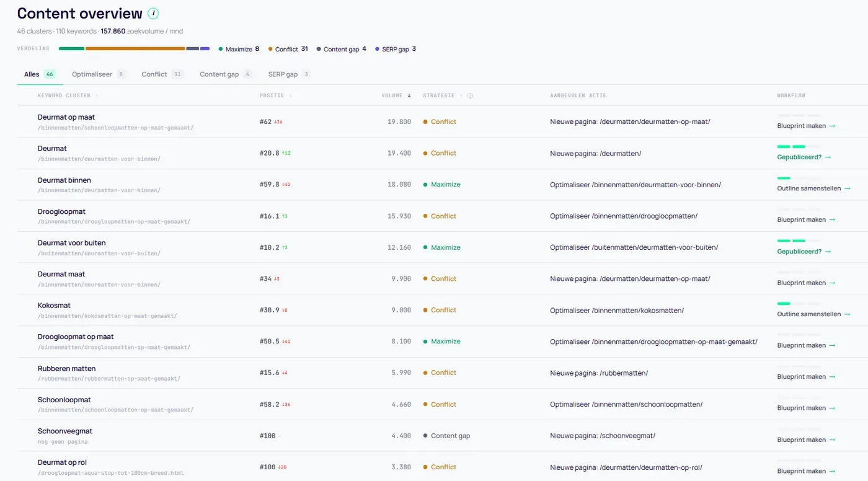Screen dimensions: 868x481
Task: Click 'Optimaliseer /binnenmatten/kokosmatten/' recommended action
Action: pyautogui.click(x=617, y=311)
